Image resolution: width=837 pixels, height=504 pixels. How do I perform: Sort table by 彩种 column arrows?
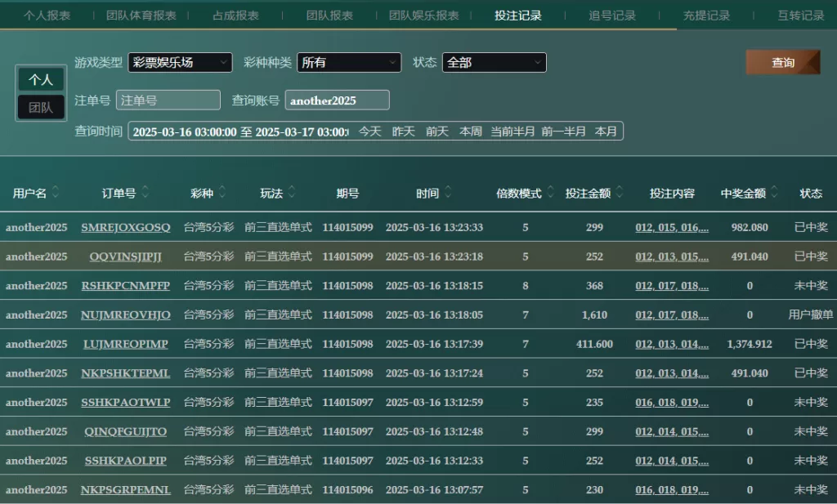[x=222, y=192]
